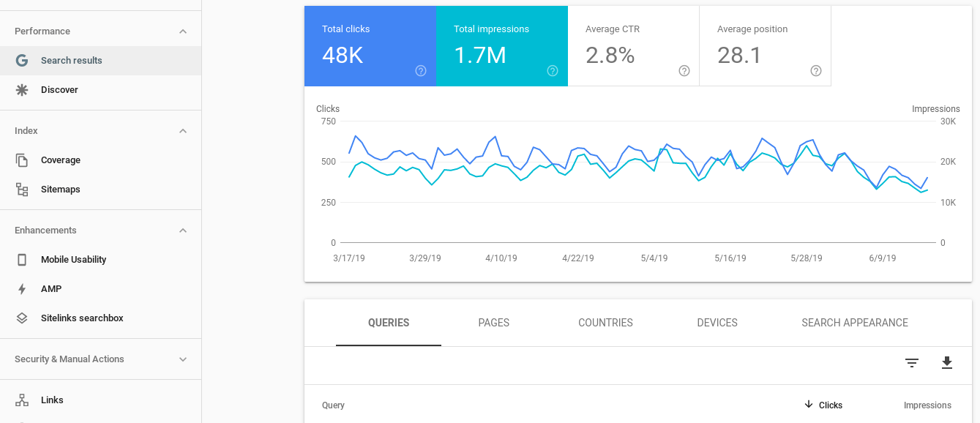Select the Mobile Usability icon
The image size is (980, 423).
tap(23, 259)
